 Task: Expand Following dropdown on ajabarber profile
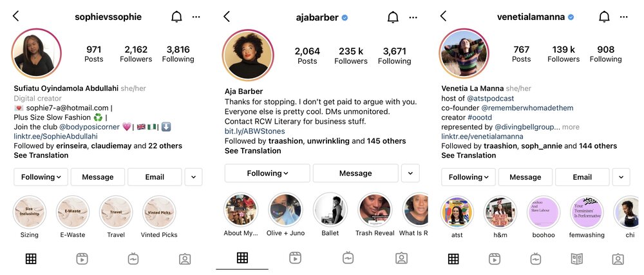pos(267,173)
